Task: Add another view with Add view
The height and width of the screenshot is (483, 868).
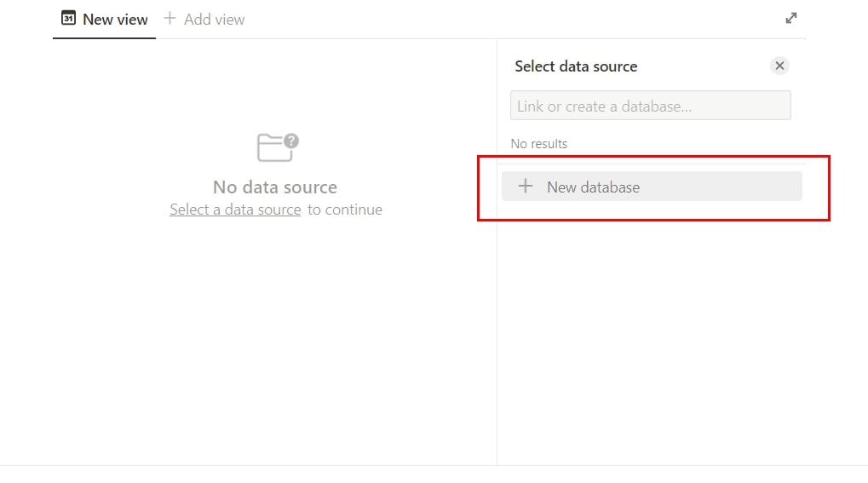Action: click(204, 20)
